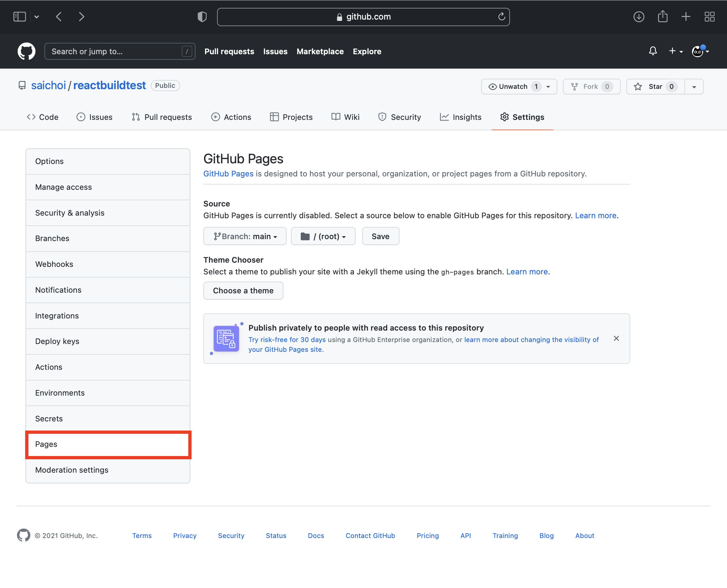Expand the / (root) folder dropdown
The width and height of the screenshot is (727, 588).
(x=323, y=236)
